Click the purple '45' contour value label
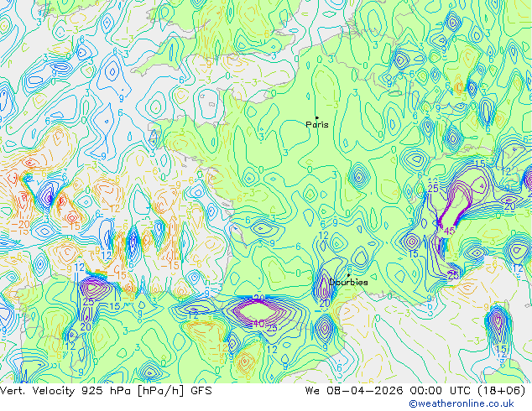The width and height of the screenshot is (532, 411). (449, 231)
